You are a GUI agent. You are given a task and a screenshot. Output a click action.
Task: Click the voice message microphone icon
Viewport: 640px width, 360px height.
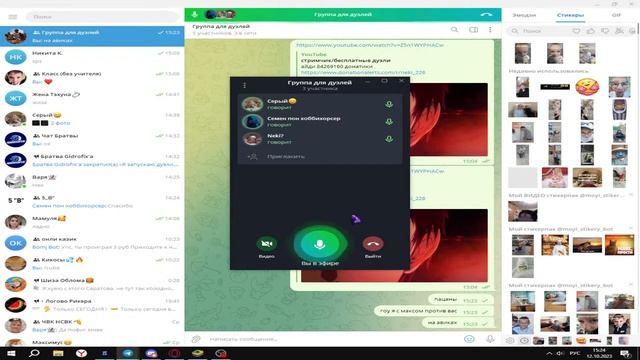coord(490,339)
